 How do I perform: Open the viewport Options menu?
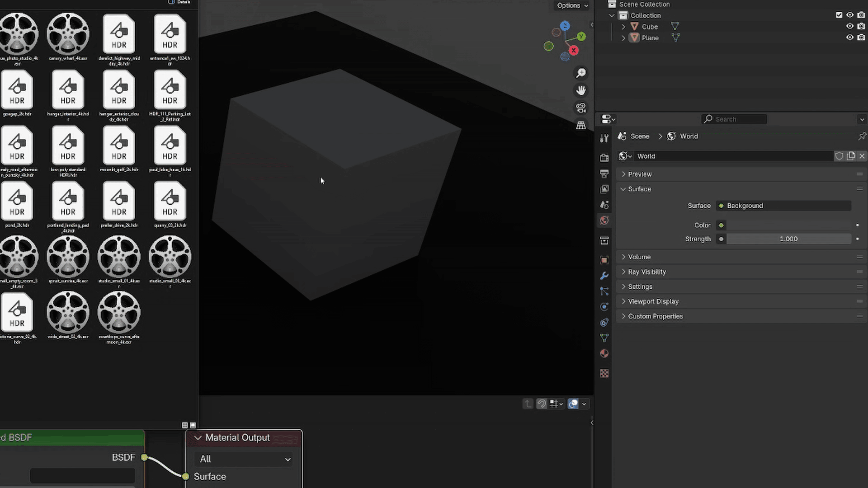tap(572, 5)
